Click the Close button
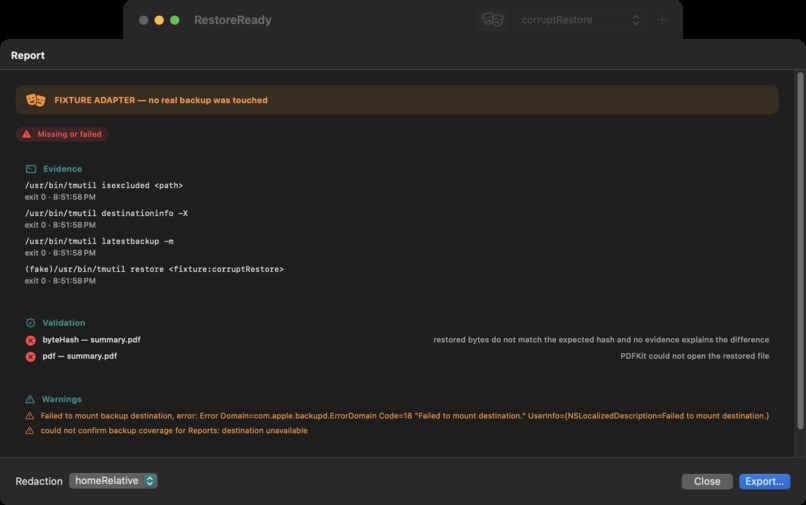Image resolution: width=806 pixels, height=505 pixels. [707, 481]
